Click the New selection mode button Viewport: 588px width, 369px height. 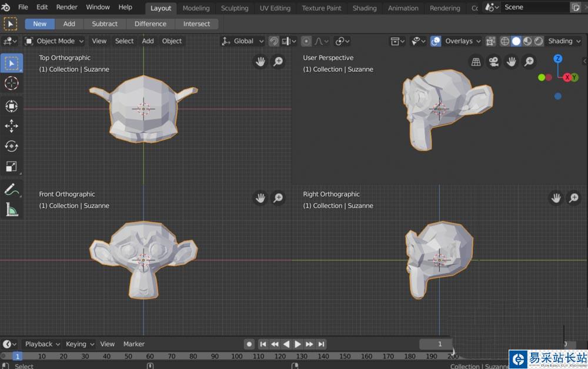pos(40,24)
